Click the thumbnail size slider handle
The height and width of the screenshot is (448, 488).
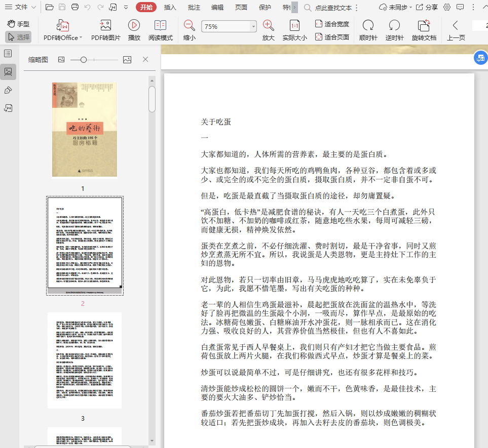[x=84, y=60]
